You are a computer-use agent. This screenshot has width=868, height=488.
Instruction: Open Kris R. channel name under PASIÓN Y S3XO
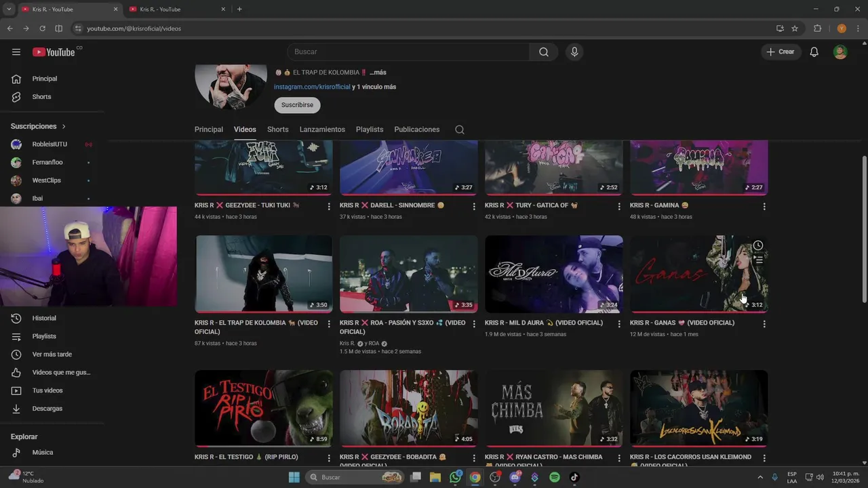tap(347, 344)
